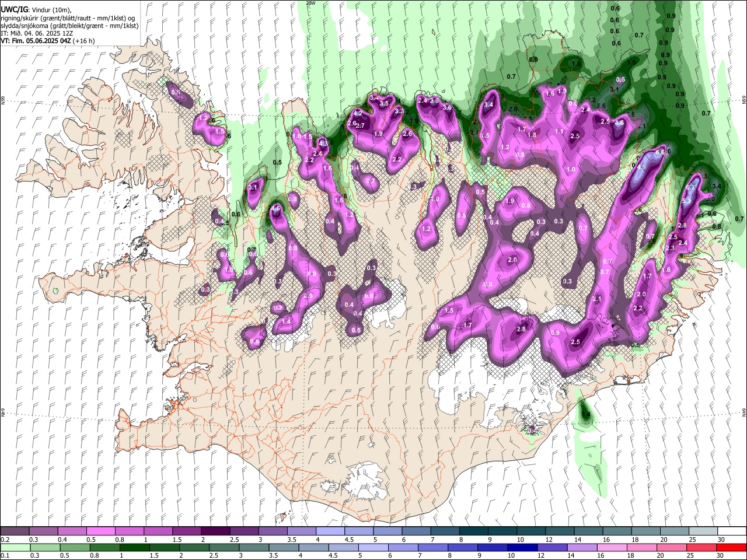Select the darkest green 1 rain legend swatch
The image size is (747, 560).
tap(134, 547)
